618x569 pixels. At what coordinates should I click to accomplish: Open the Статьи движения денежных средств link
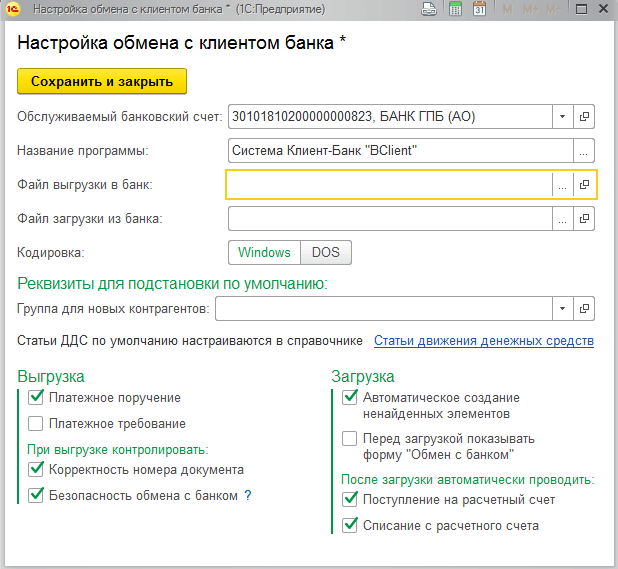[x=484, y=341]
